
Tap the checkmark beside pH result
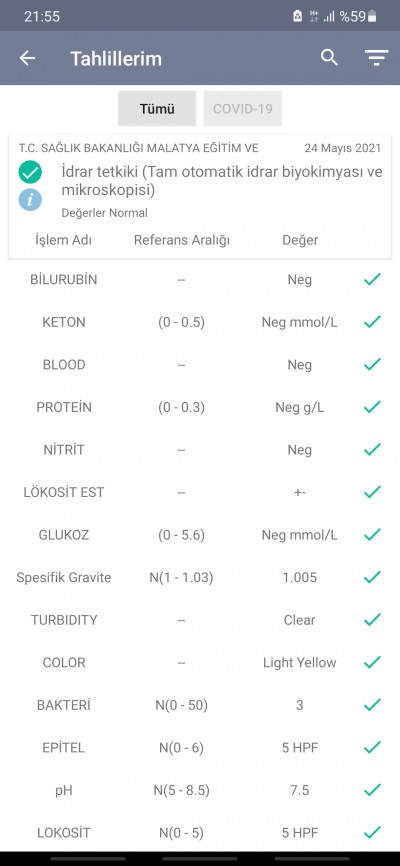[x=372, y=790]
